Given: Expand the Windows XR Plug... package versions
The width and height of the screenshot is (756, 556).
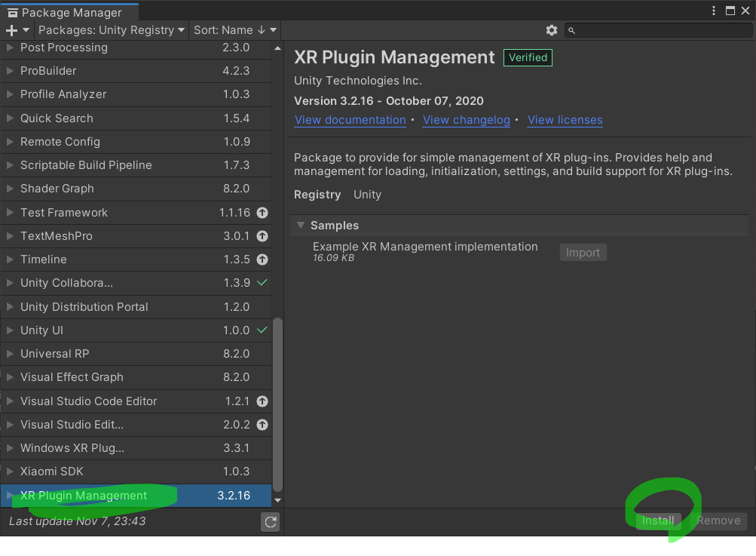Looking at the screenshot, I should (x=10, y=448).
